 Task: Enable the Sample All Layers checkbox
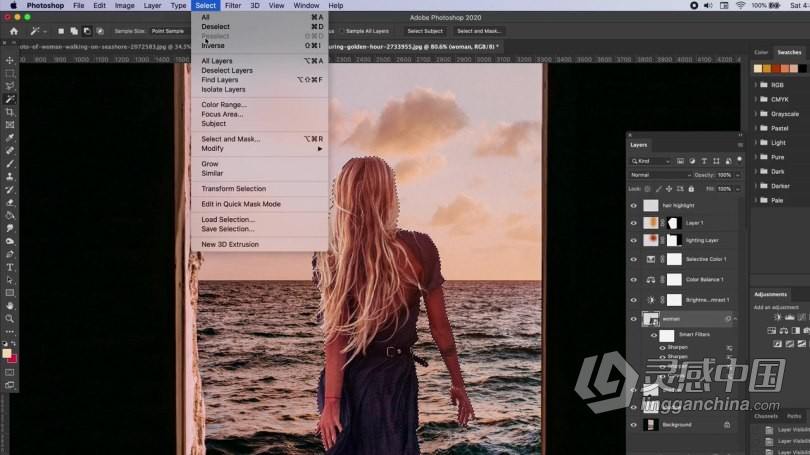click(341, 31)
